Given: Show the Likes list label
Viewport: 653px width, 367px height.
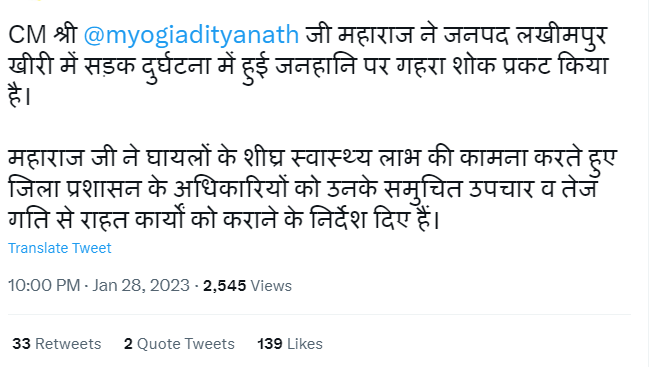Looking at the screenshot, I should [x=305, y=344].
